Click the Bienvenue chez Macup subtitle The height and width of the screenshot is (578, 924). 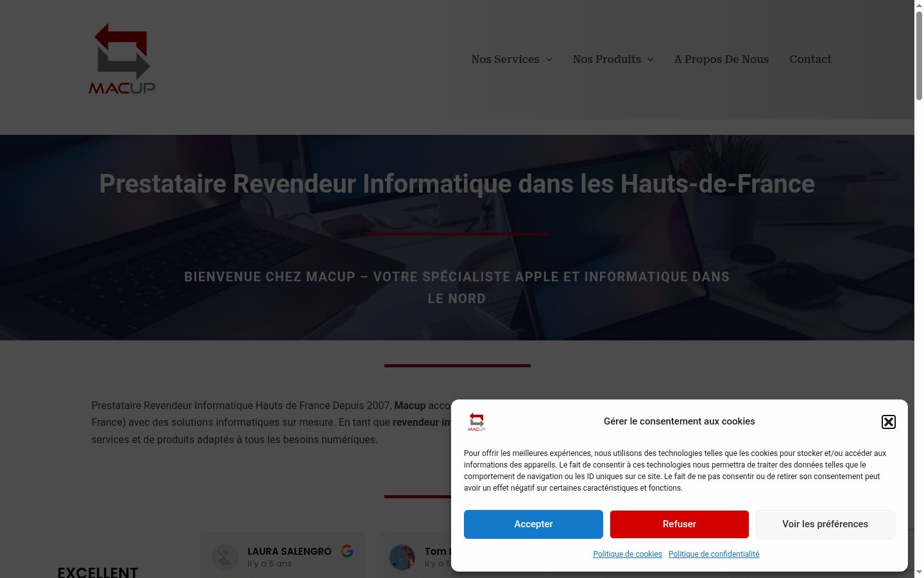tap(457, 288)
